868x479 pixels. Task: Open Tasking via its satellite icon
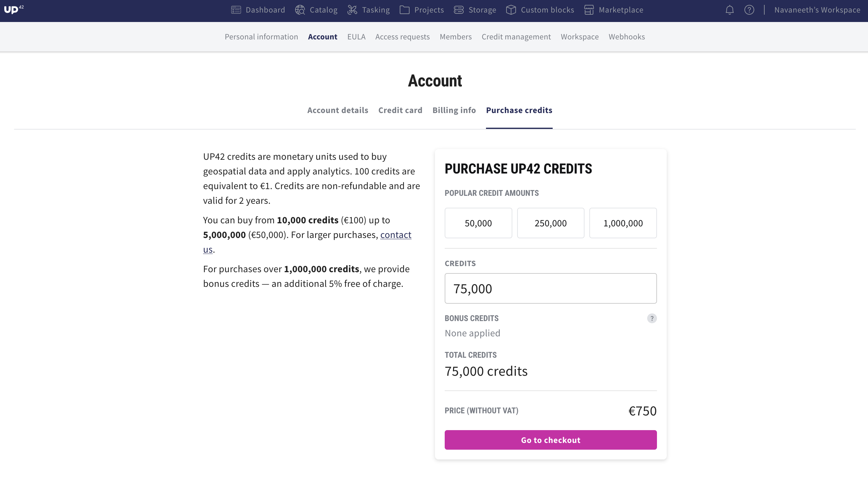point(352,10)
